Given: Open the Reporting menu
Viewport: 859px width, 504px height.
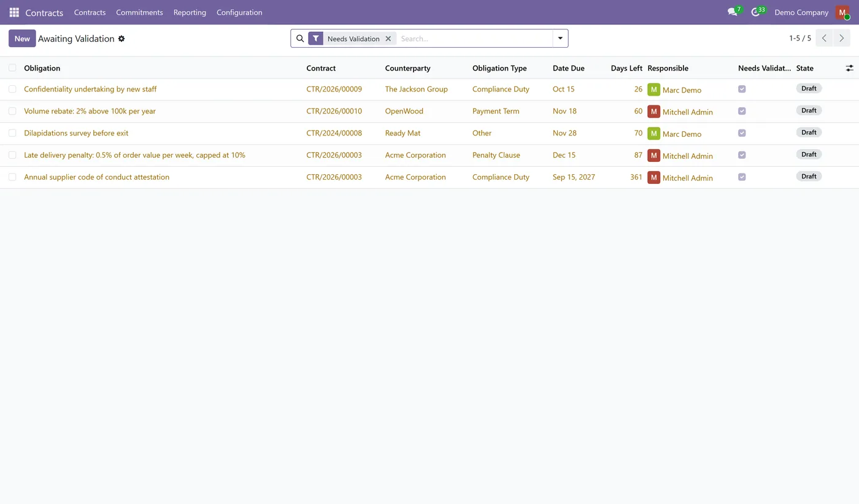Looking at the screenshot, I should (190, 12).
